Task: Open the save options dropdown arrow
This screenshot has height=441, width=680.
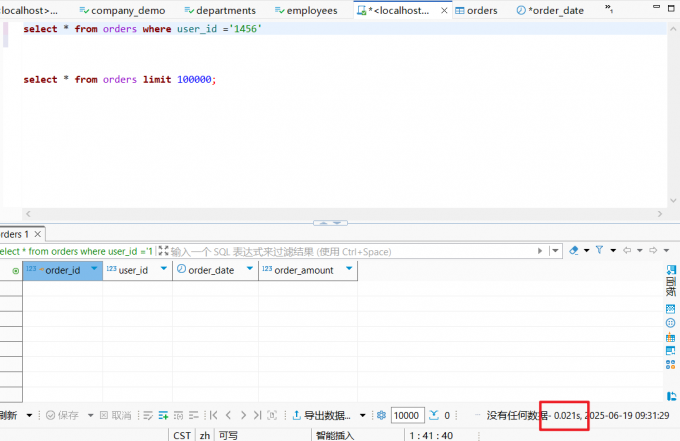Action: [90, 415]
